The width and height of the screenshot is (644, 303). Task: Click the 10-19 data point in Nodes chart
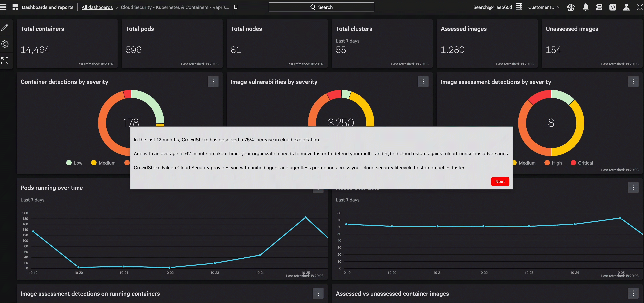coord(346,224)
